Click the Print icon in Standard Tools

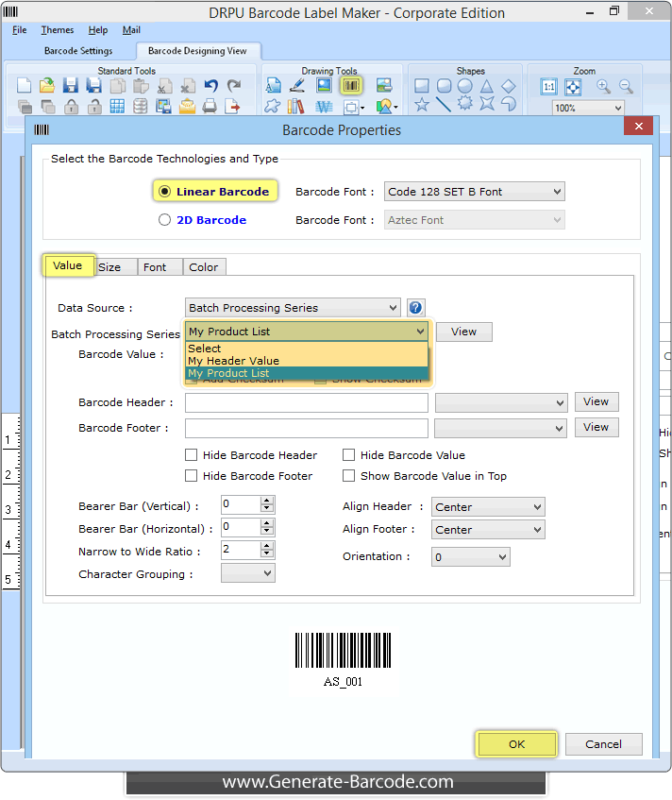point(210,106)
